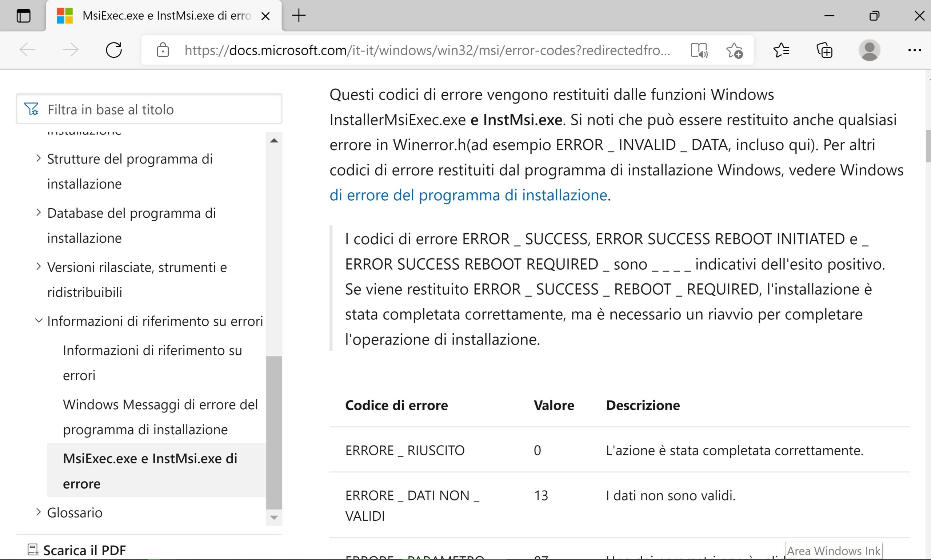
Task: Close the MsiExec.exe browser tab
Action: coord(265,16)
